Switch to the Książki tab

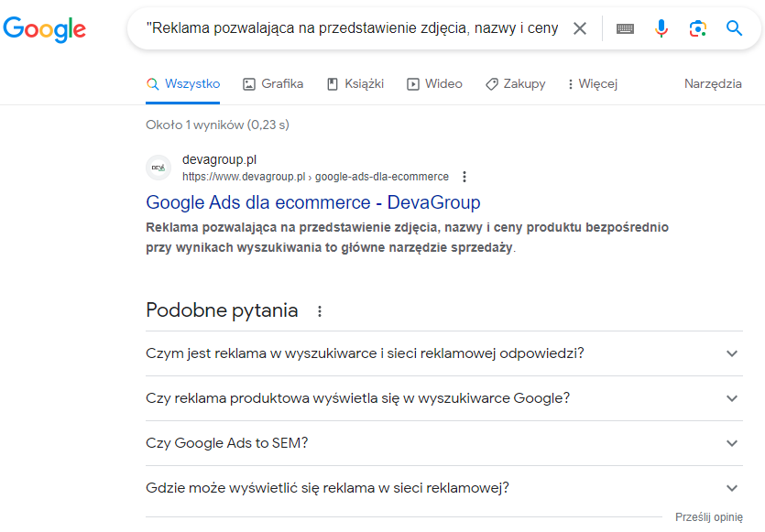[x=355, y=84]
